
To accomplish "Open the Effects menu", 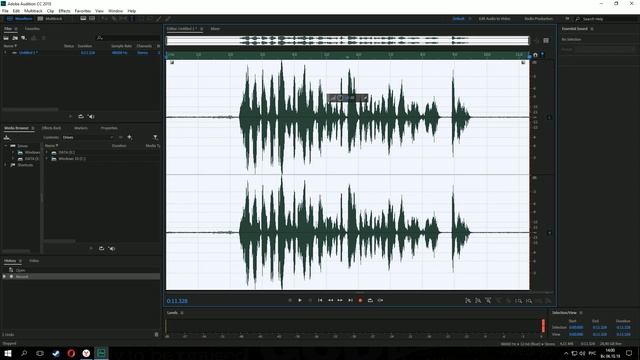I will tap(64, 11).
